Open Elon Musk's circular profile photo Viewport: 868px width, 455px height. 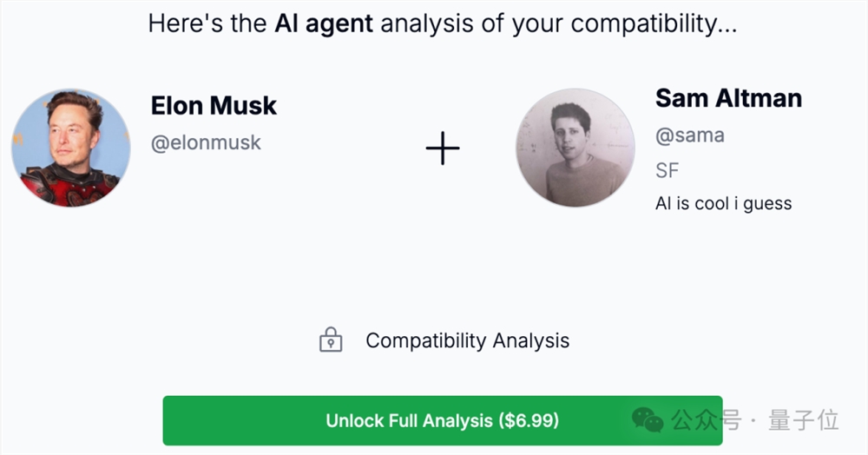coord(71,148)
